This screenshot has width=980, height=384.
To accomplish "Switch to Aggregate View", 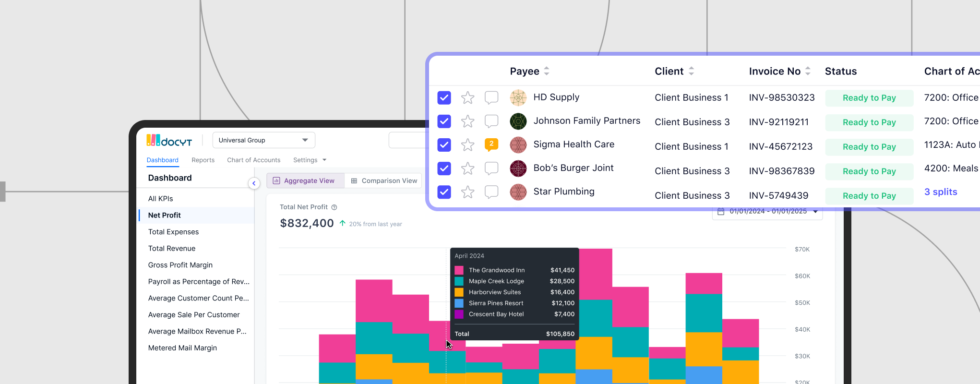I will point(305,180).
